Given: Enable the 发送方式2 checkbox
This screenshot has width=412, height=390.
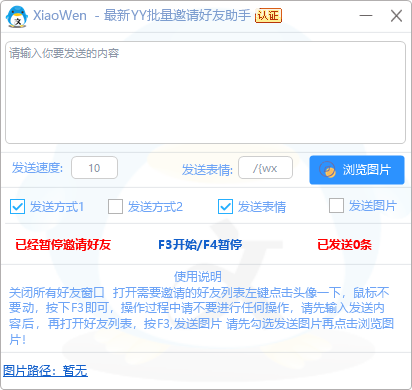Looking at the screenshot, I should [115, 206].
